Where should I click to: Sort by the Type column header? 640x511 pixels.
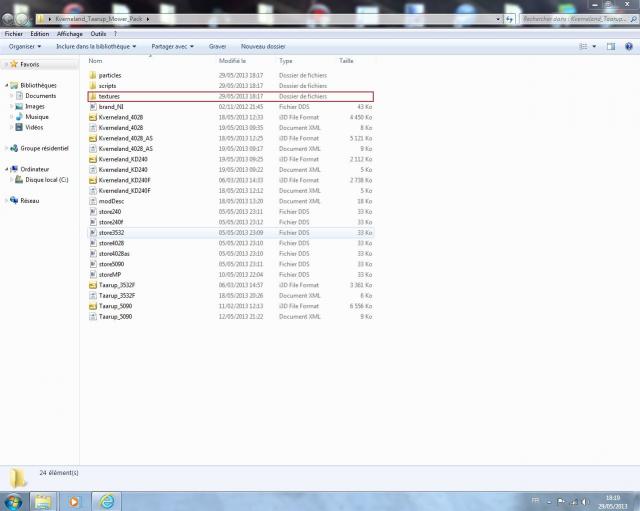[x=286, y=61]
